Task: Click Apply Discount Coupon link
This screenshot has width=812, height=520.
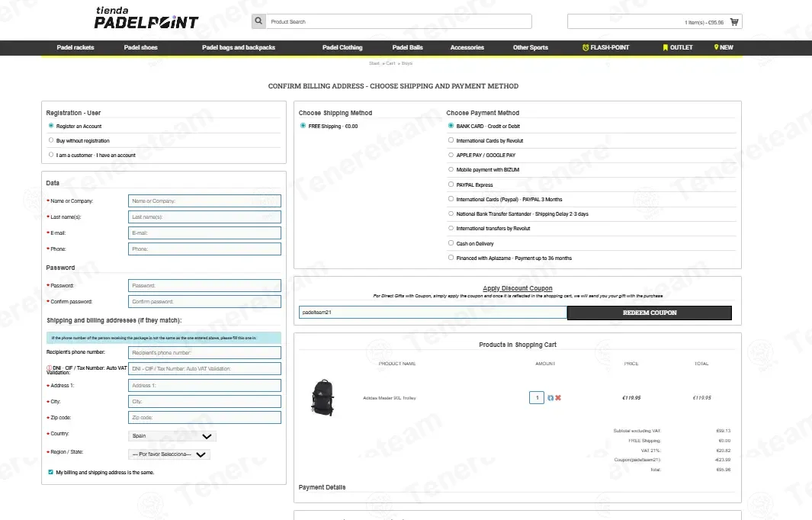Action: [x=518, y=288]
